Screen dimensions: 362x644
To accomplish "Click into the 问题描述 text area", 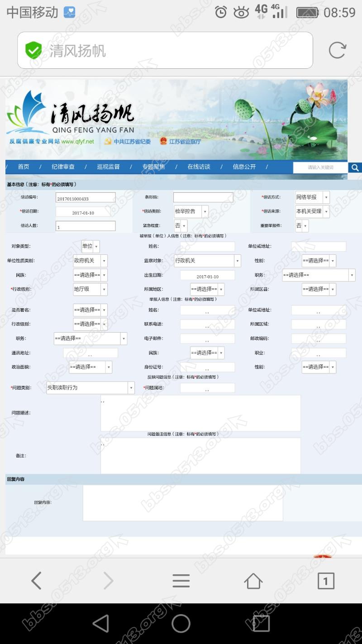I will (200, 413).
